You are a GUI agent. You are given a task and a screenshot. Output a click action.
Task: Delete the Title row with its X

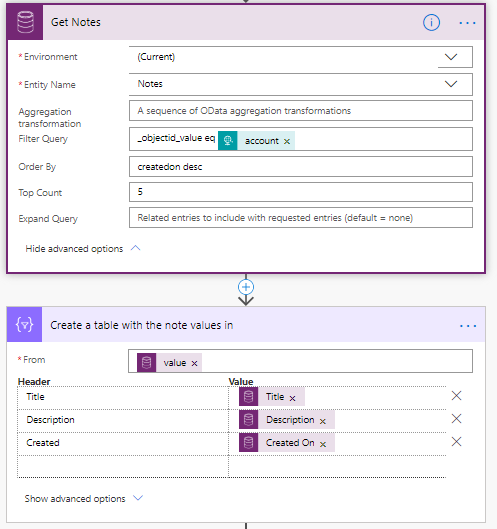click(x=456, y=396)
